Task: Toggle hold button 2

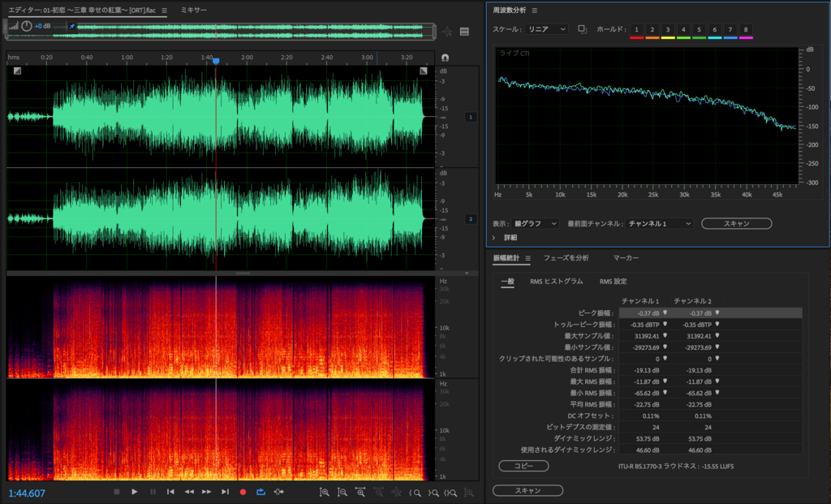Action: (x=652, y=30)
